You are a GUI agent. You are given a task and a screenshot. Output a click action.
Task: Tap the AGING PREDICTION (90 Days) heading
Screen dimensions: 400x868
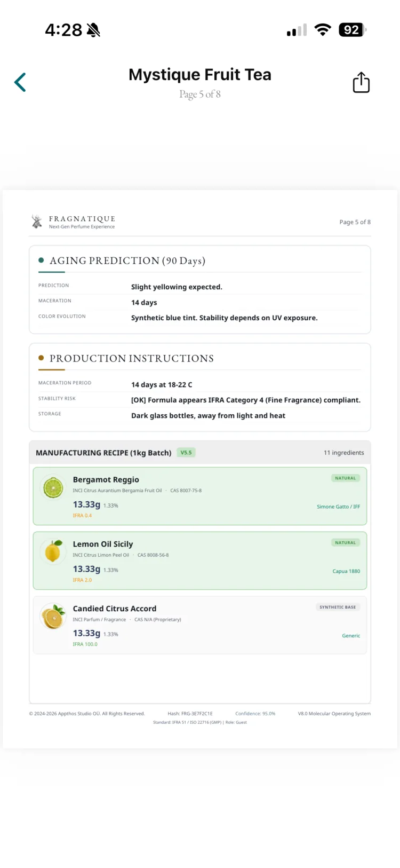(x=127, y=261)
